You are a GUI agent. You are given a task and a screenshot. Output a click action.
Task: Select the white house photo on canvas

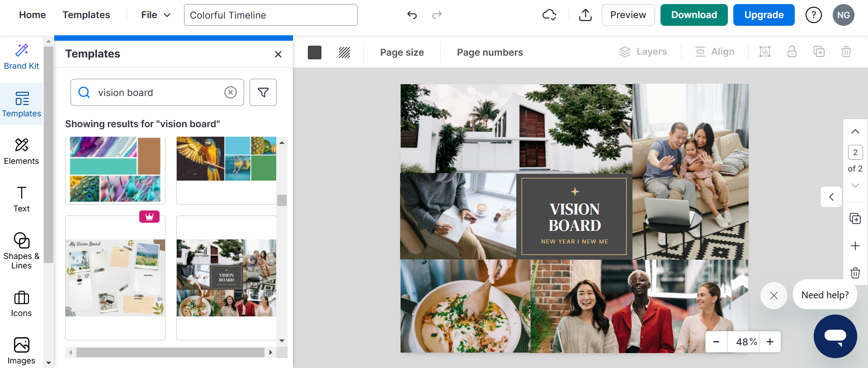pyautogui.click(x=516, y=129)
